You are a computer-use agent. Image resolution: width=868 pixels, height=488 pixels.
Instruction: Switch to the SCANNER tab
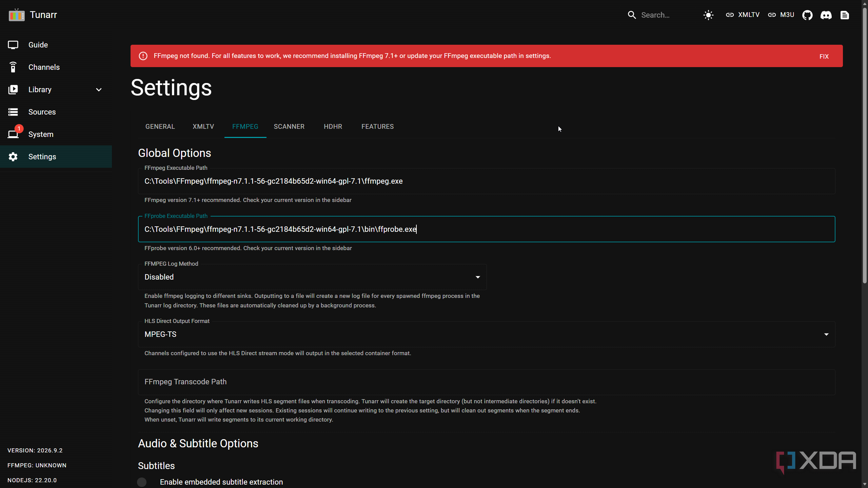click(x=289, y=126)
